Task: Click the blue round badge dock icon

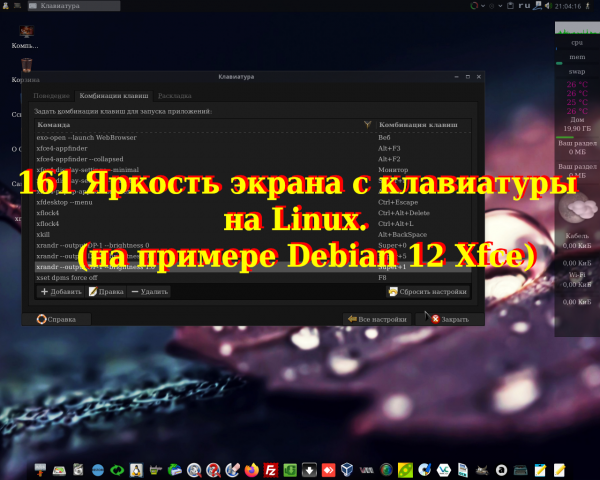Action: tap(98, 470)
